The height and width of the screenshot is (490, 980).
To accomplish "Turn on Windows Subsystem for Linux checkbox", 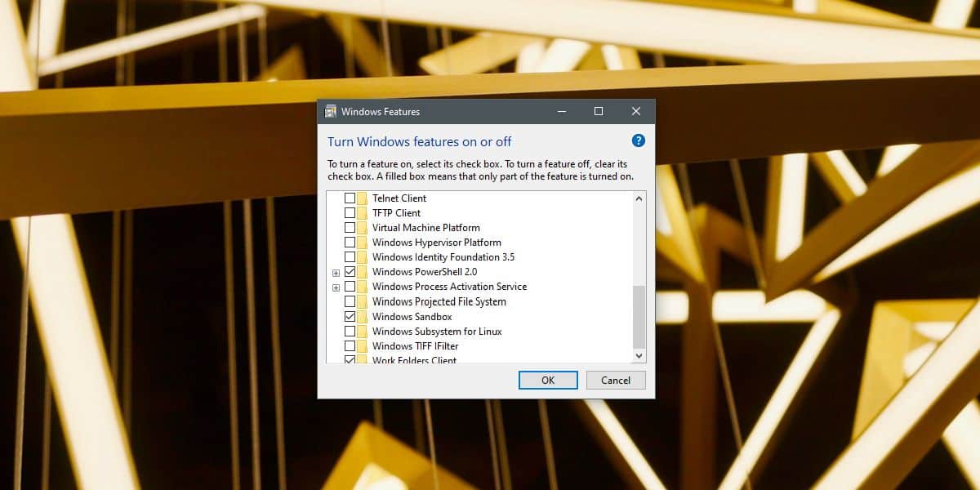I will (x=350, y=332).
